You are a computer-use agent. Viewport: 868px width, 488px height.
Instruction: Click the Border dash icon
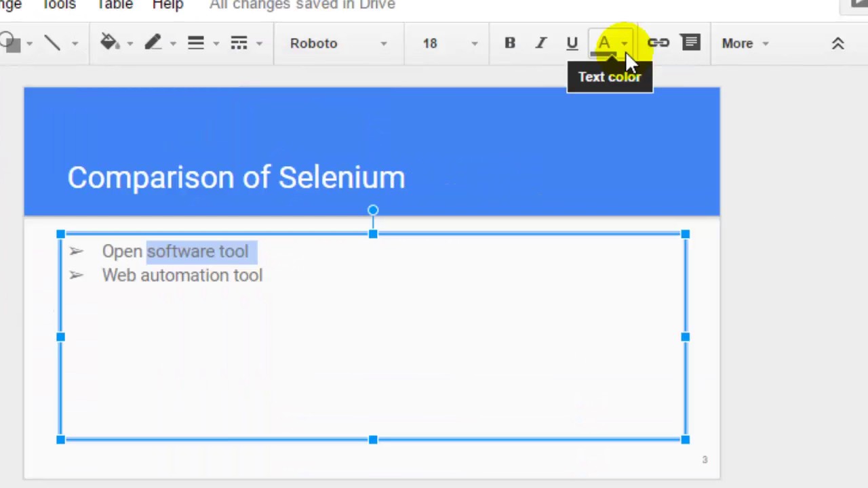pos(239,43)
